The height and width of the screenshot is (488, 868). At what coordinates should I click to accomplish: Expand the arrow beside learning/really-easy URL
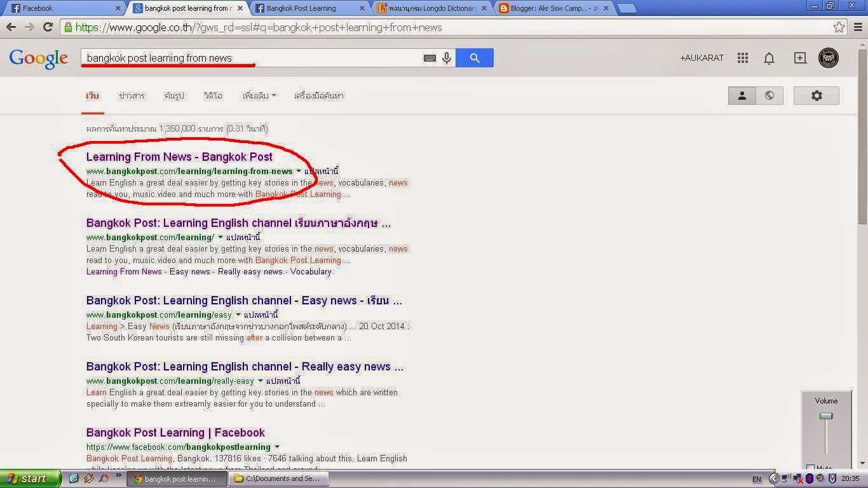tap(260, 381)
